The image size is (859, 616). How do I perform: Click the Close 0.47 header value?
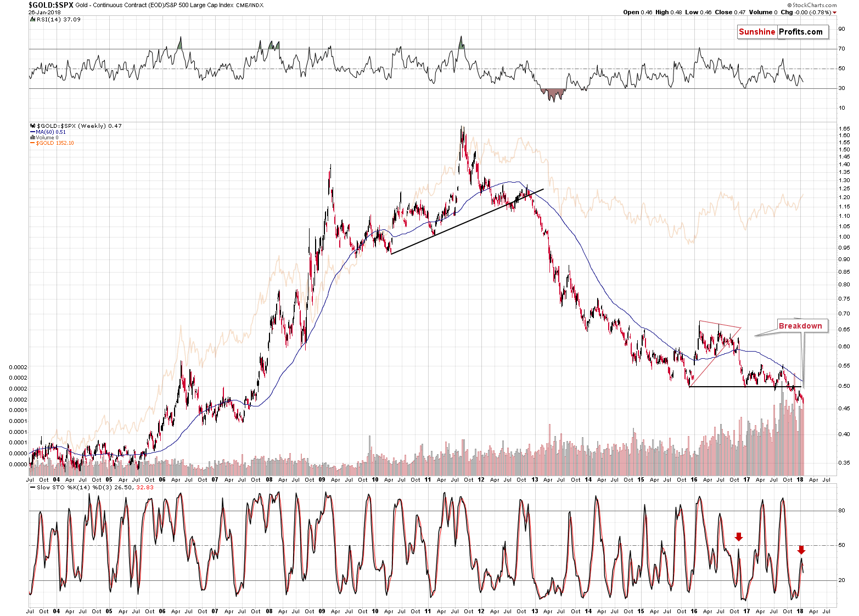[x=730, y=13]
